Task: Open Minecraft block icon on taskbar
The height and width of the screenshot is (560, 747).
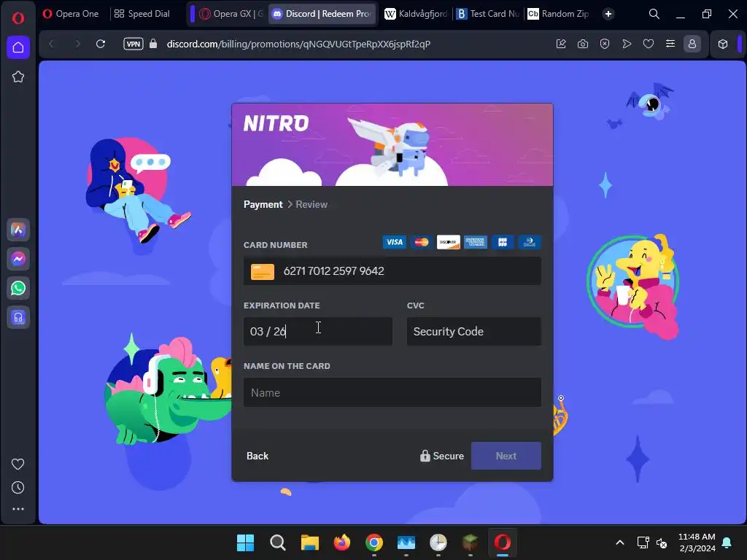Action: pos(471,542)
